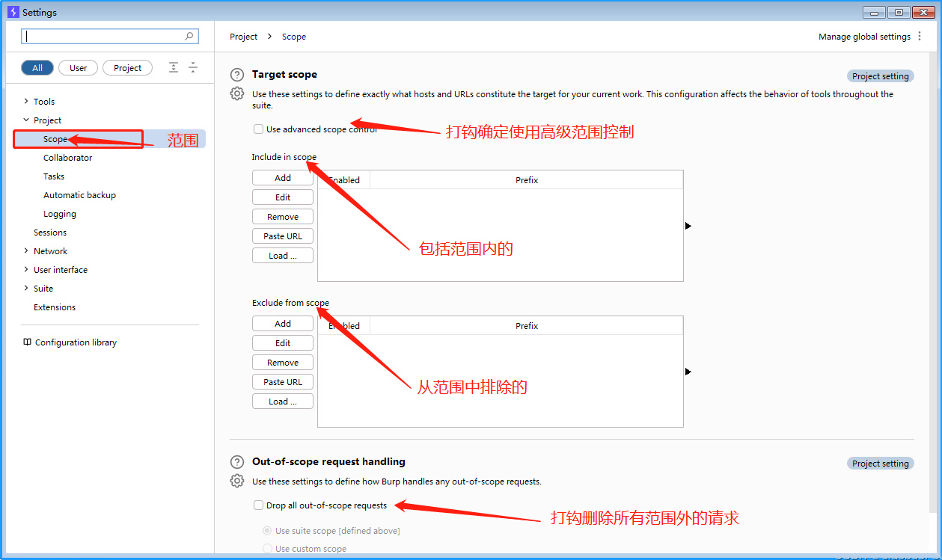The width and height of the screenshot is (942, 560).
Task: Open Collaborator settings in sidebar
Action: pyautogui.click(x=67, y=158)
